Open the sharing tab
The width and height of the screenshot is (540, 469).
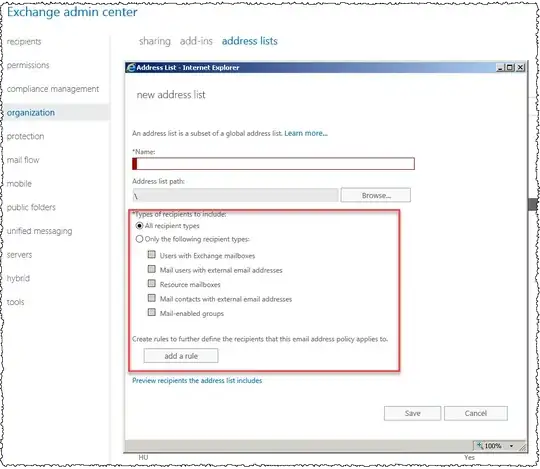coord(155,41)
